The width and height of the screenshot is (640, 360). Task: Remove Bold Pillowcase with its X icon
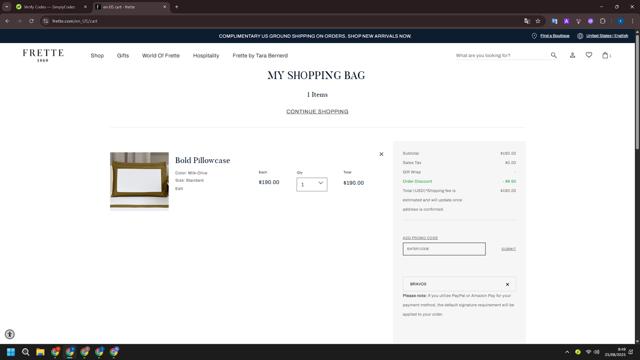(x=381, y=154)
